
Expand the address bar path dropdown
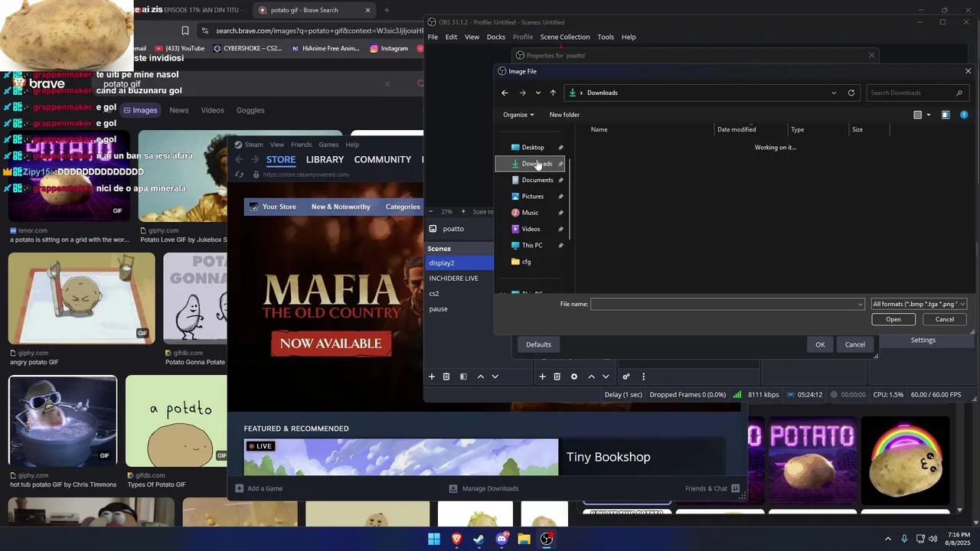[x=834, y=93]
